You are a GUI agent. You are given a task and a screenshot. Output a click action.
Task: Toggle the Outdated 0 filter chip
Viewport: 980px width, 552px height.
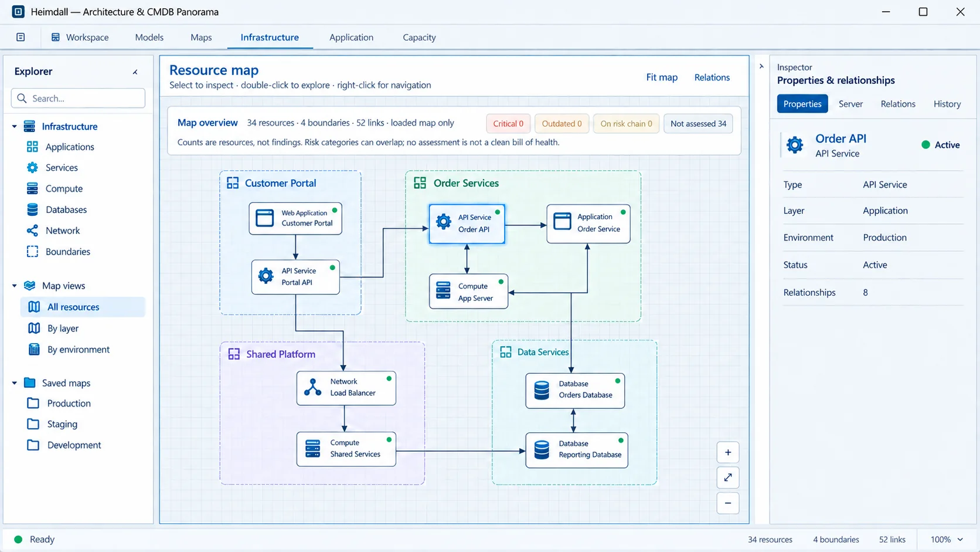point(562,124)
